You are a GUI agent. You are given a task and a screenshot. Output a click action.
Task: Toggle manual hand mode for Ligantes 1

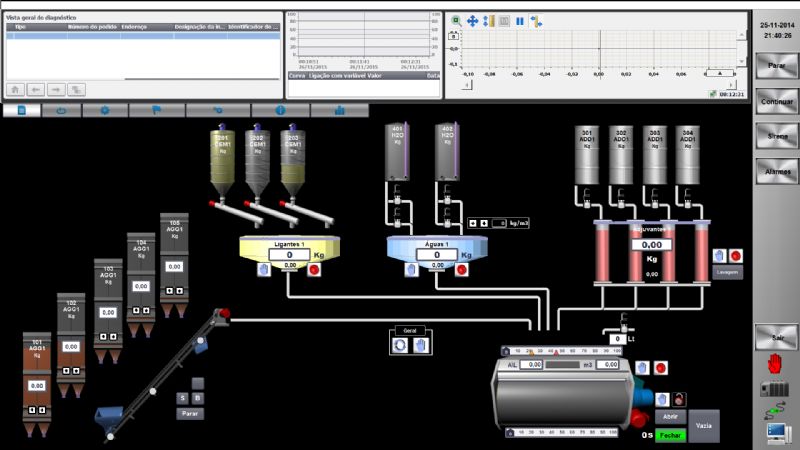pyautogui.click(x=264, y=269)
